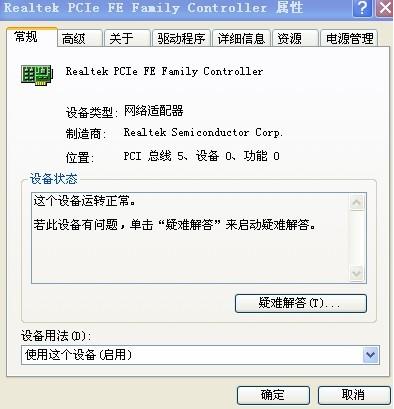Switch to the 关于 tab
The image size is (394, 409).
point(127,39)
